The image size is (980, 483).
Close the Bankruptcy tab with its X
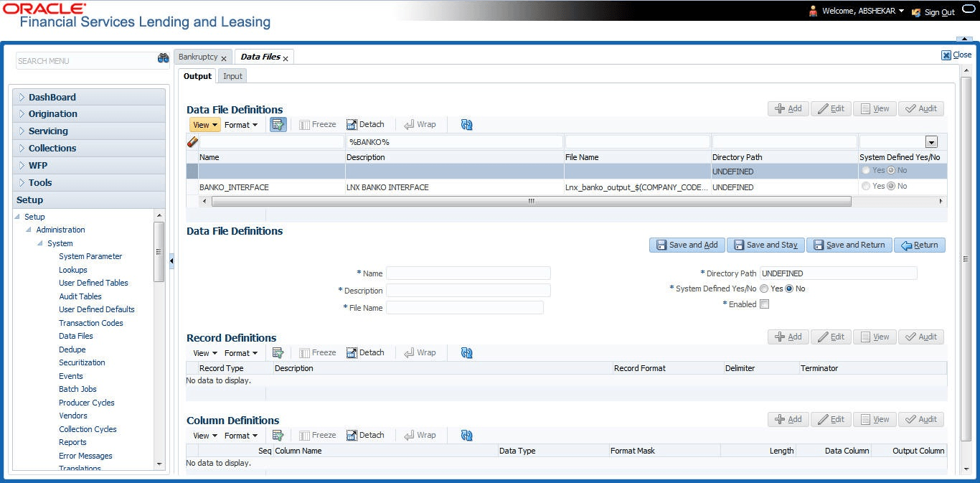pos(224,58)
